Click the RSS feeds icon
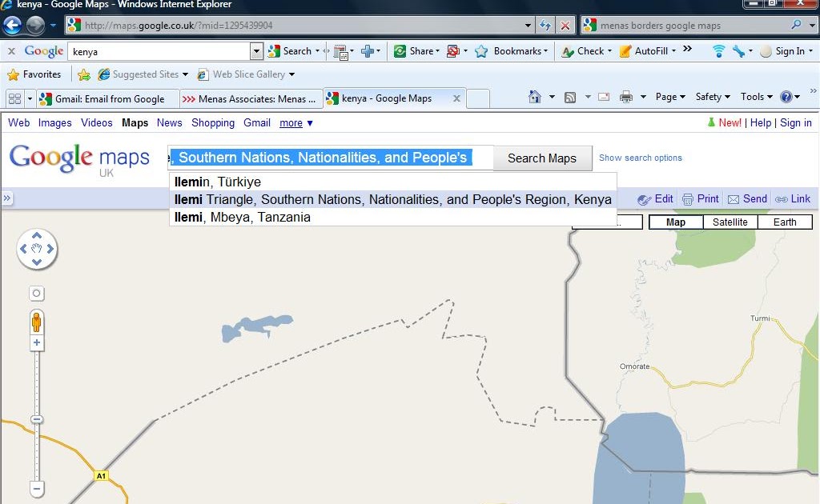This screenshot has height=504, width=820. coord(569,96)
